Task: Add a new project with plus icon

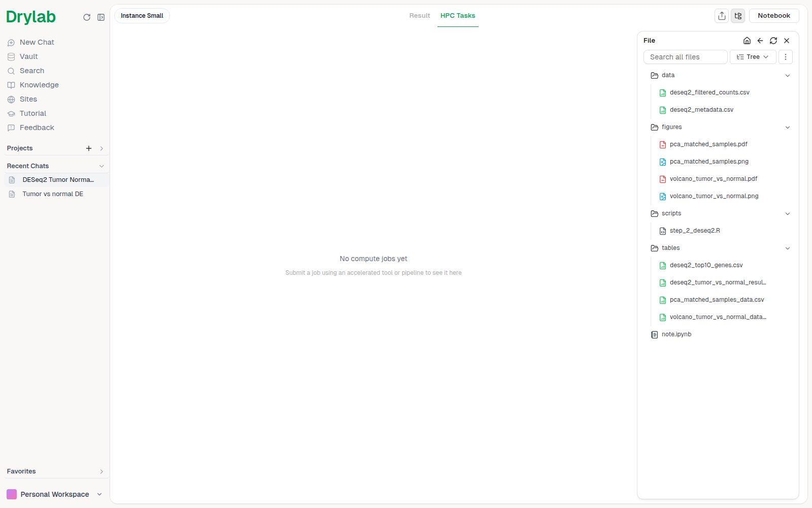Action: (89, 148)
